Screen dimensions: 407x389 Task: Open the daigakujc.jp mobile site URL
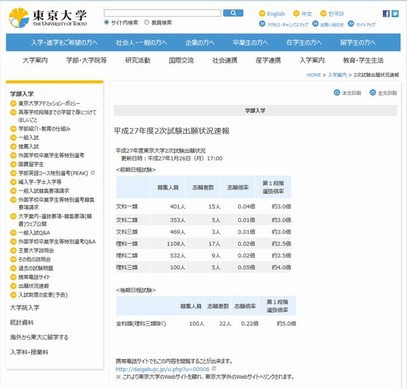pyautogui.click(x=163, y=369)
